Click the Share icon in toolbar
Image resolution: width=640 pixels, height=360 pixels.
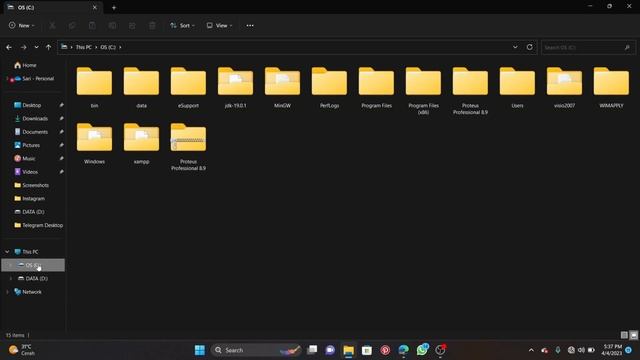132,25
